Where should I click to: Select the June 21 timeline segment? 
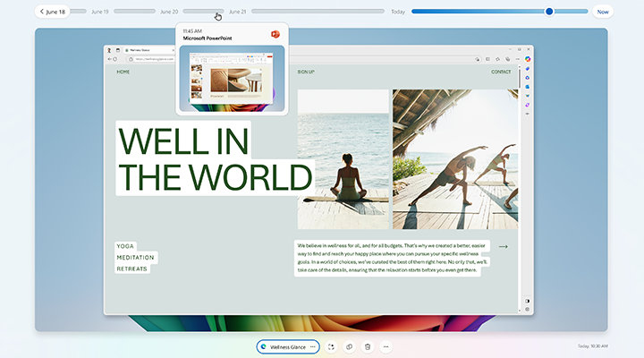point(318,12)
